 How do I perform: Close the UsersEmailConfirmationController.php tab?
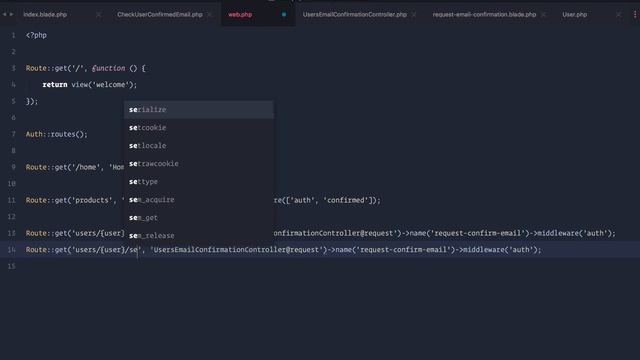pos(414,15)
